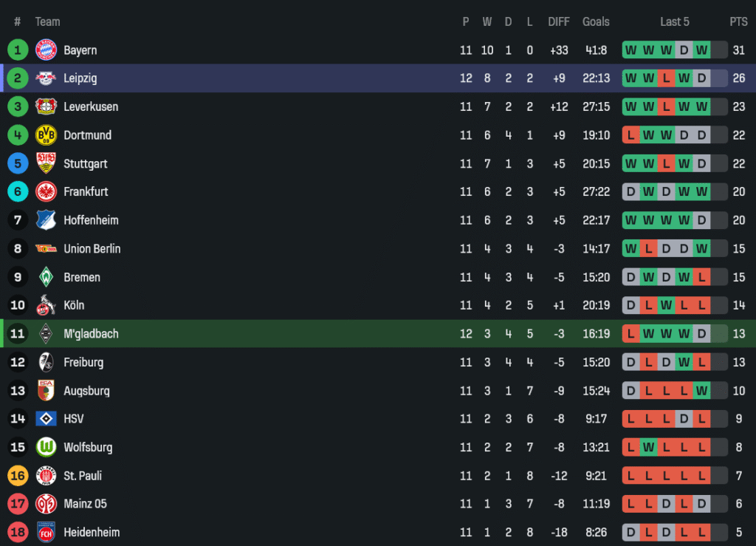Sort by the DIFF column header
The image size is (756, 546).
pos(559,21)
